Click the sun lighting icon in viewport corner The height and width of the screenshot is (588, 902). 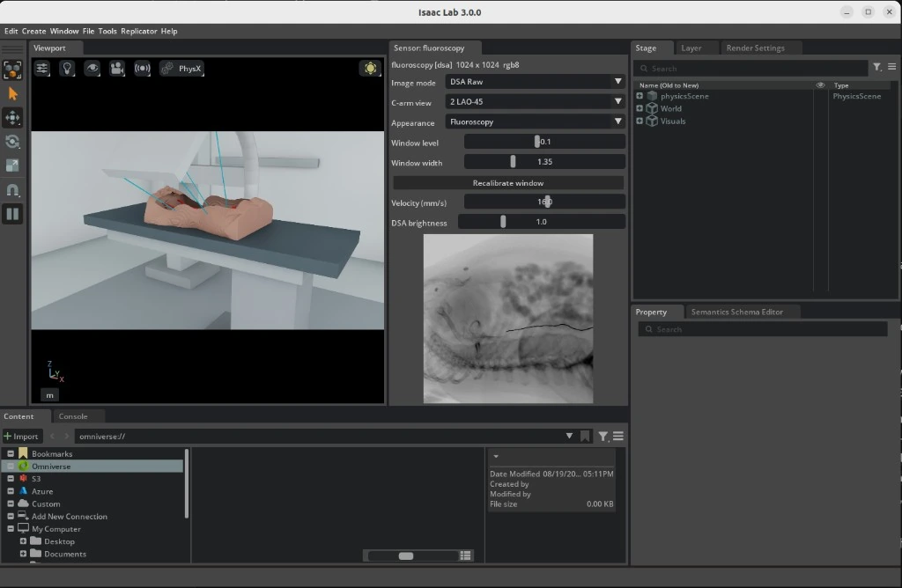371,69
